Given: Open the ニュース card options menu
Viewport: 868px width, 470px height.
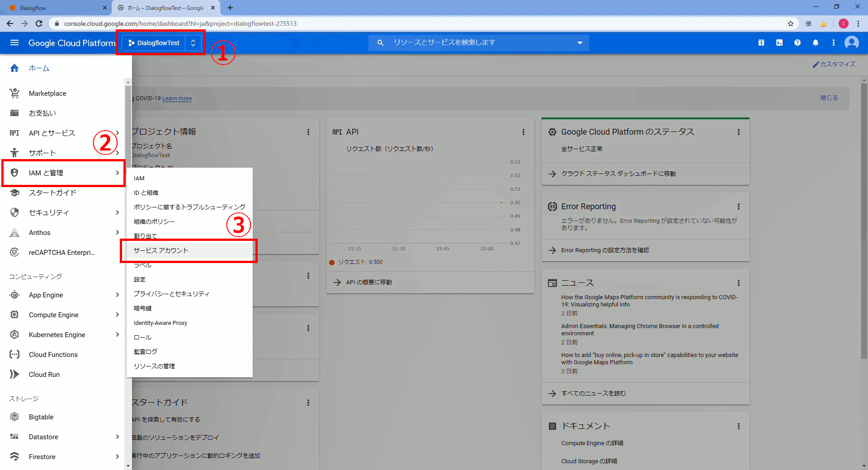Looking at the screenshot, I should click(739, 283).
